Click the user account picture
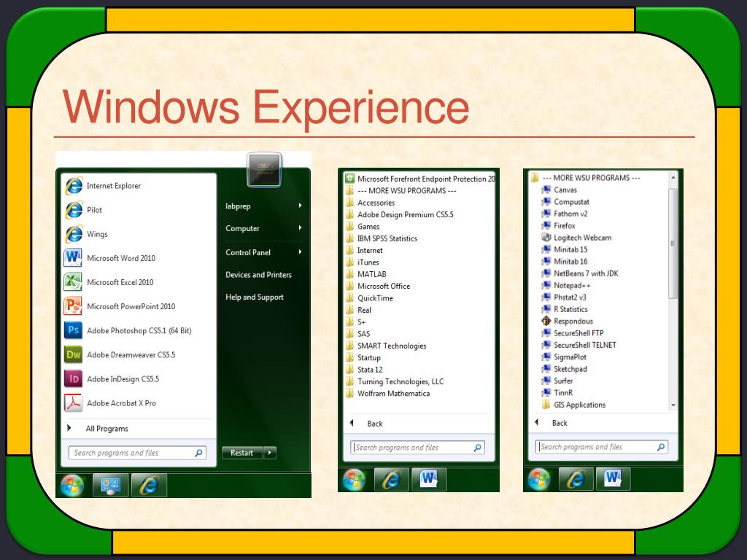Viewport: 747px width, 560px height. [x=264, y=170]
